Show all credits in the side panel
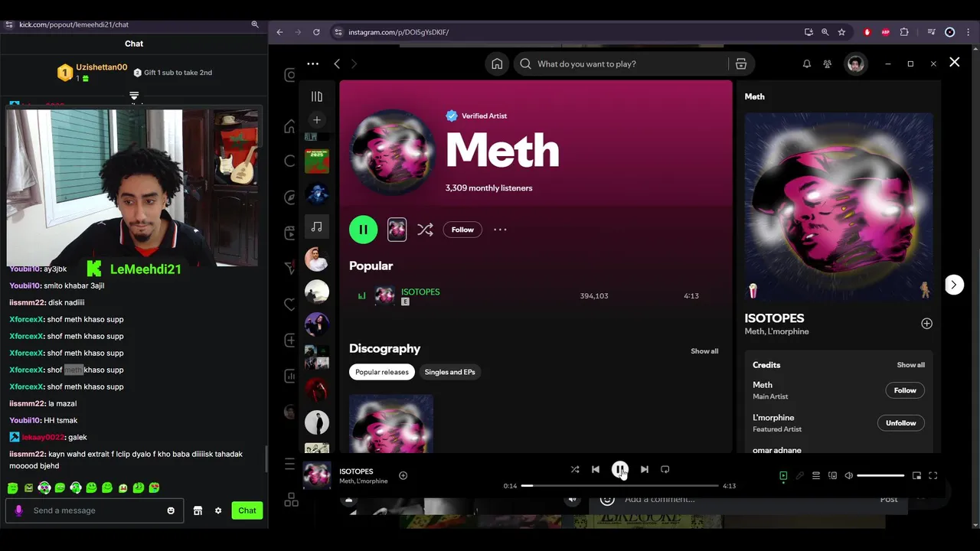The height and width of the screenshot is (551, 980). (x=910, y=365)
